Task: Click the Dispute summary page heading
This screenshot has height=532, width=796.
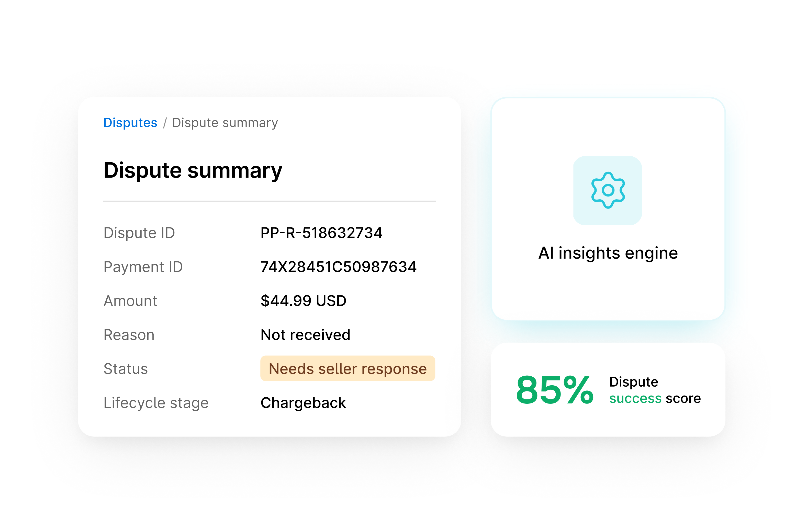Action: pos(193,171)
